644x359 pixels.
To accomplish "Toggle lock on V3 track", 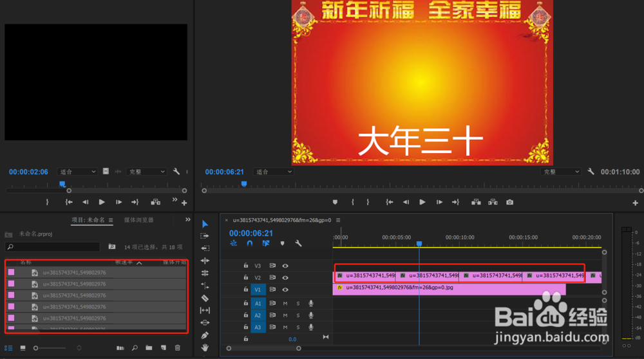I will pos(245,266).
